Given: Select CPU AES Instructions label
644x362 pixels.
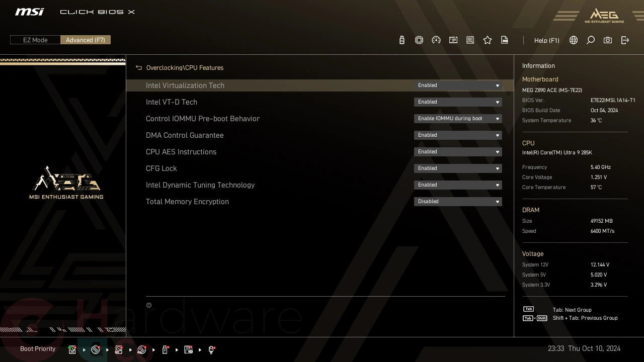Looking at the screenshot, I should pyautogui.click(x=181, y=152).
